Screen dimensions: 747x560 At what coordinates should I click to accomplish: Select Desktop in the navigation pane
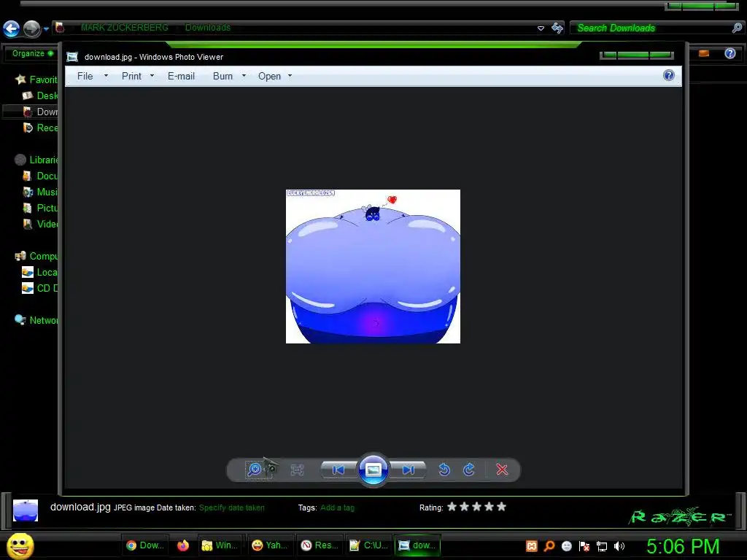tap(40, 96)
